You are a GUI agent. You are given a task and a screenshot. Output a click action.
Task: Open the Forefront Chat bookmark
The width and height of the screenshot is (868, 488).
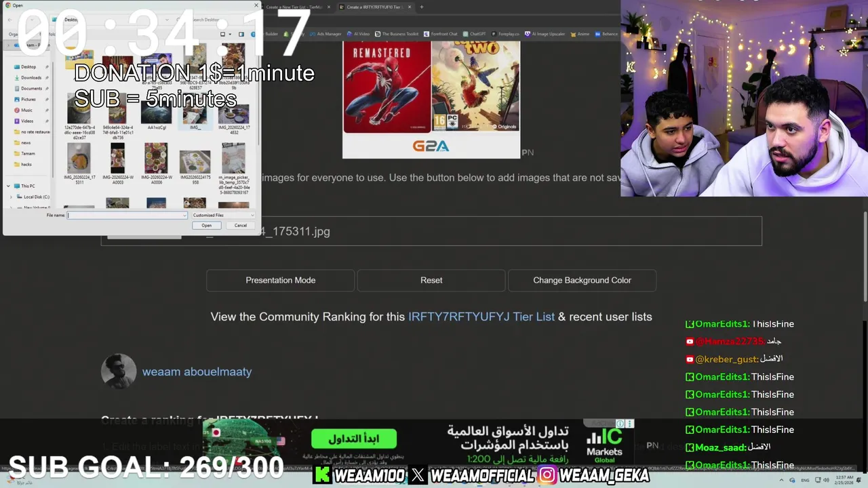point(441,34)
